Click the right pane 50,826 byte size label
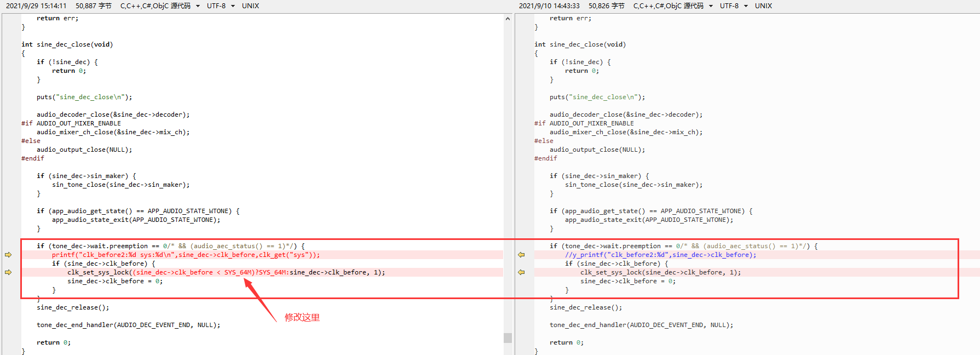Viewport: 980px width, 355px height. 607,6
